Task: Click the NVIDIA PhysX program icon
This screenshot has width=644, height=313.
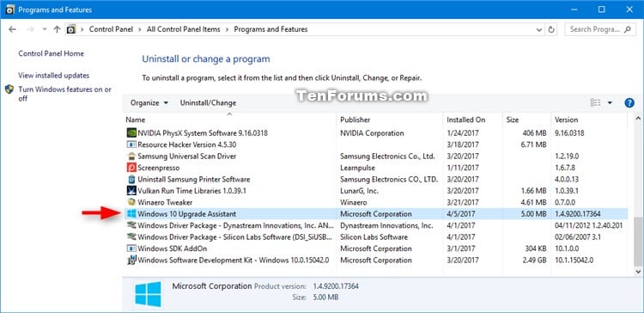Action: click(x=131, y=132)
